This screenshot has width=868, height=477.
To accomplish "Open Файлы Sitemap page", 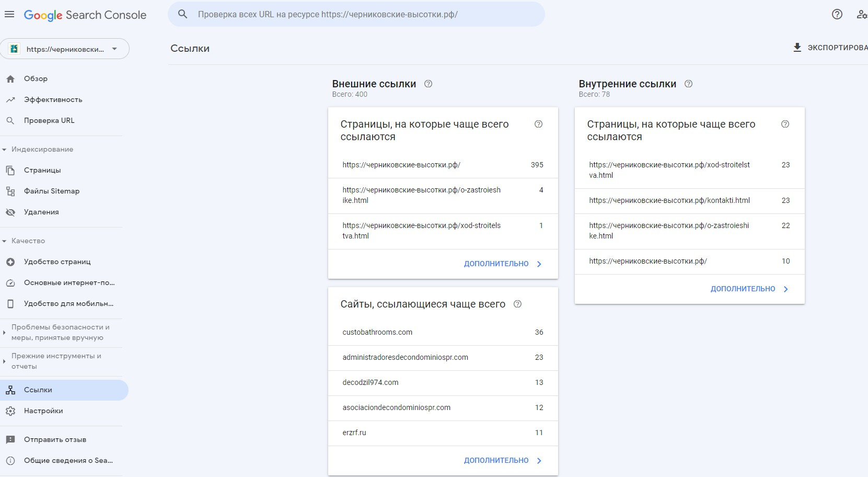I will 52,191.
